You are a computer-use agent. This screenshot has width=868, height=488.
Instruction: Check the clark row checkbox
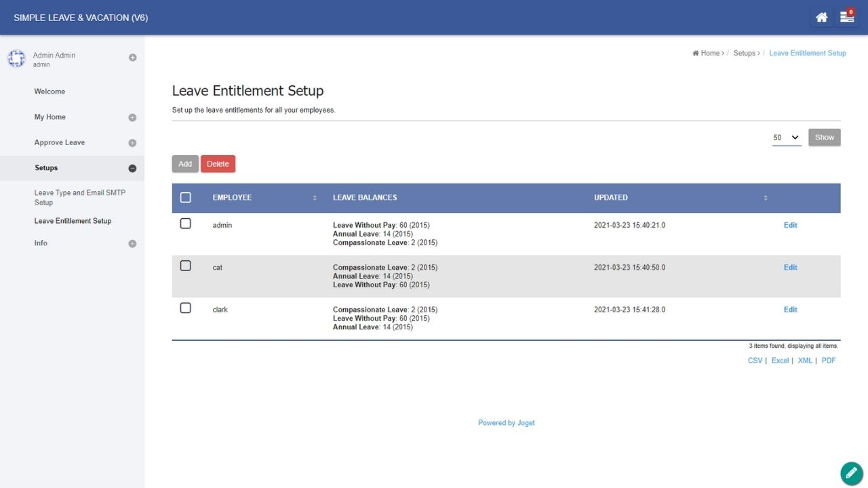pos(186,308)
